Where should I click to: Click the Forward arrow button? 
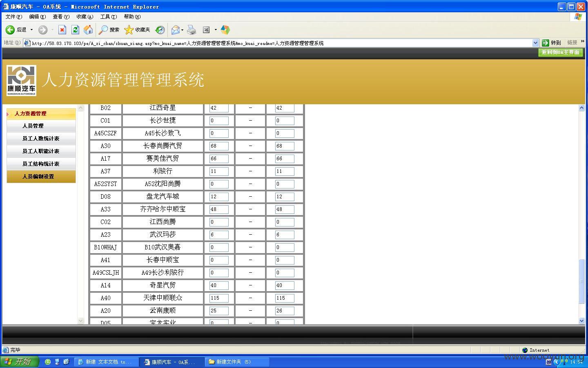43,30
